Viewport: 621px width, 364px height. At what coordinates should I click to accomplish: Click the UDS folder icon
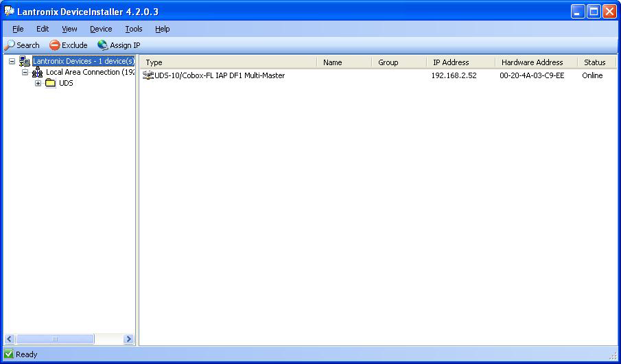(x=50, y=83)
